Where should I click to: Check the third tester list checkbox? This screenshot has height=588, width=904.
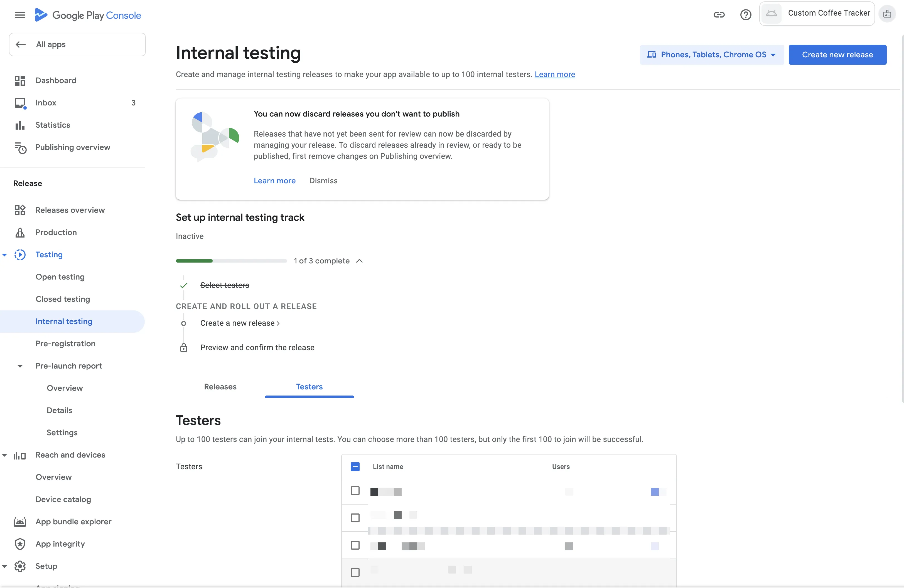(355, 545)
